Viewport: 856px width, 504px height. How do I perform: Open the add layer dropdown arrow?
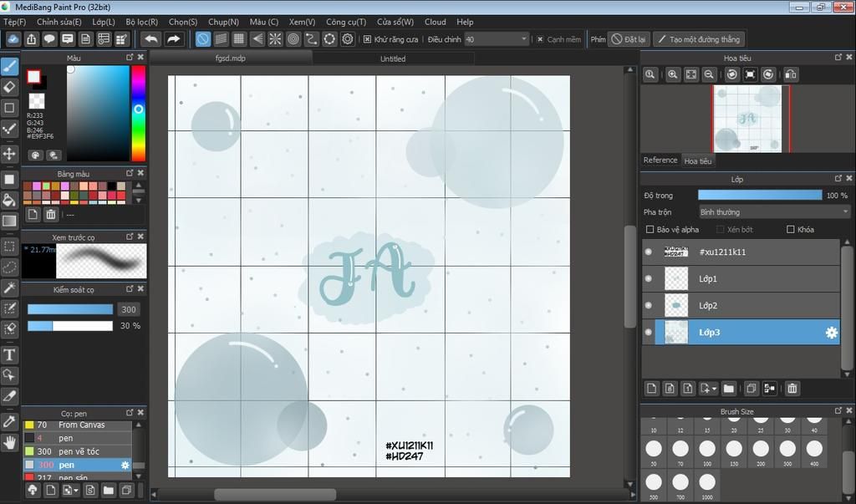click(714, 389)
